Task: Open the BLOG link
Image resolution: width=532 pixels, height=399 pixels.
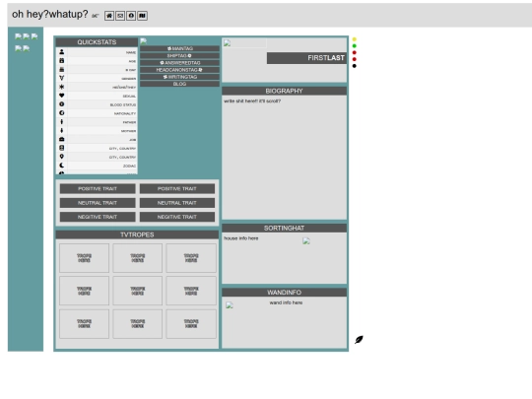Action: pos(180,84)
